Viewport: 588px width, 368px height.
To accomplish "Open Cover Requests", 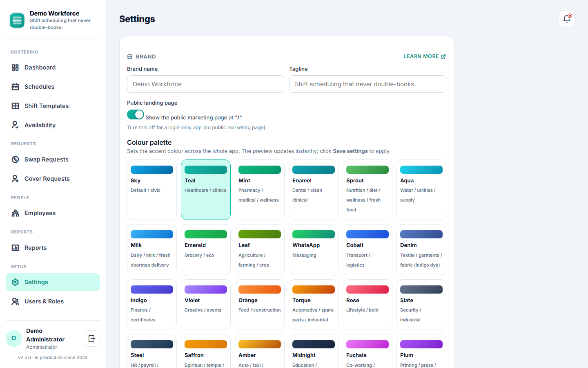I will (x=53, y=179).
